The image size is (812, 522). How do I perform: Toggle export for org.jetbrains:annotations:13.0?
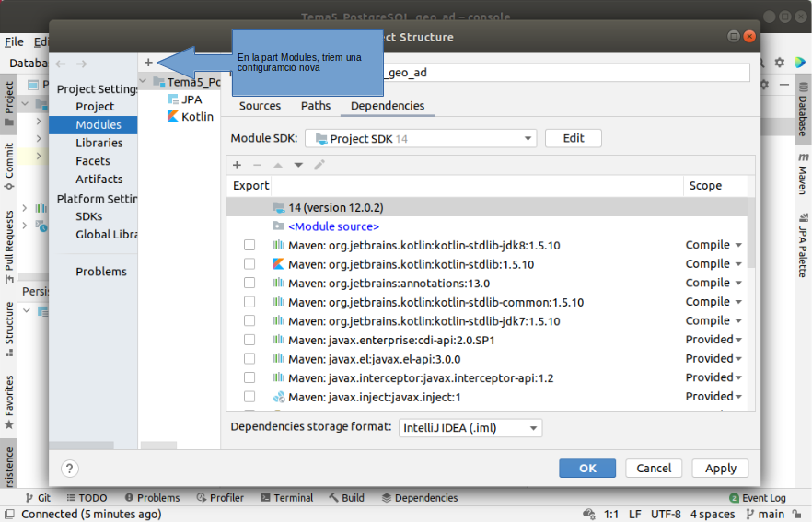(249, 283)
